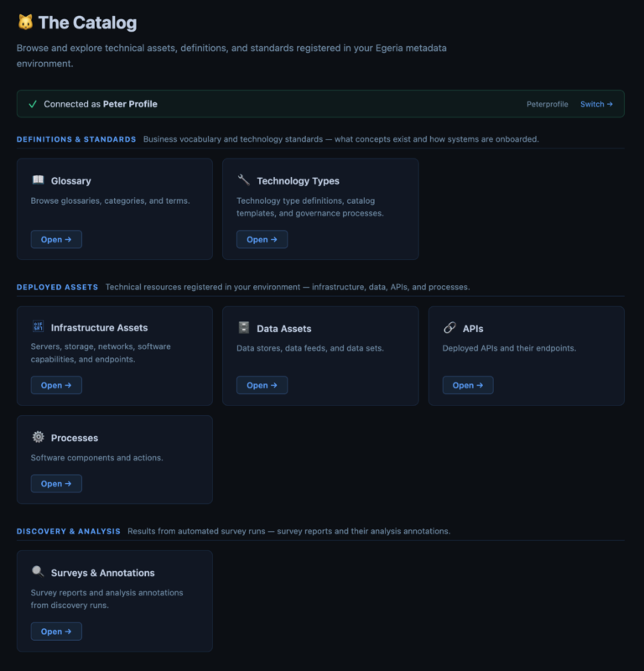Screen dimensions: 644x671
Task: Click the Surveys & Annotations magnifier icon
Action: pyautogui.click(x=38, y=571)
